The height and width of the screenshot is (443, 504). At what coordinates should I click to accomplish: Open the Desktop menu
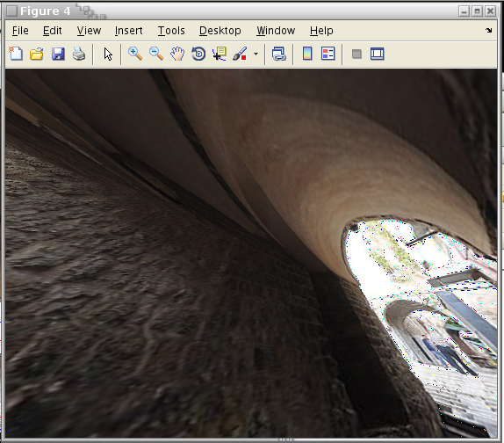click(220, 31)
